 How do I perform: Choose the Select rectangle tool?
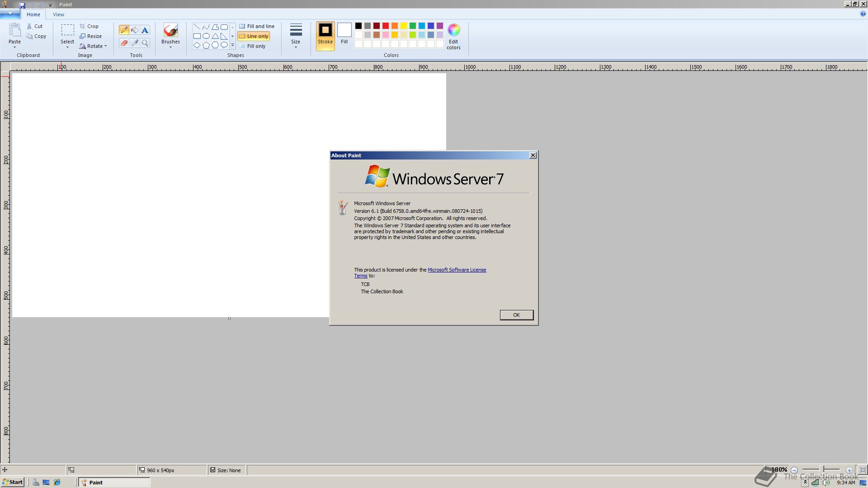(x=67, y=30)
